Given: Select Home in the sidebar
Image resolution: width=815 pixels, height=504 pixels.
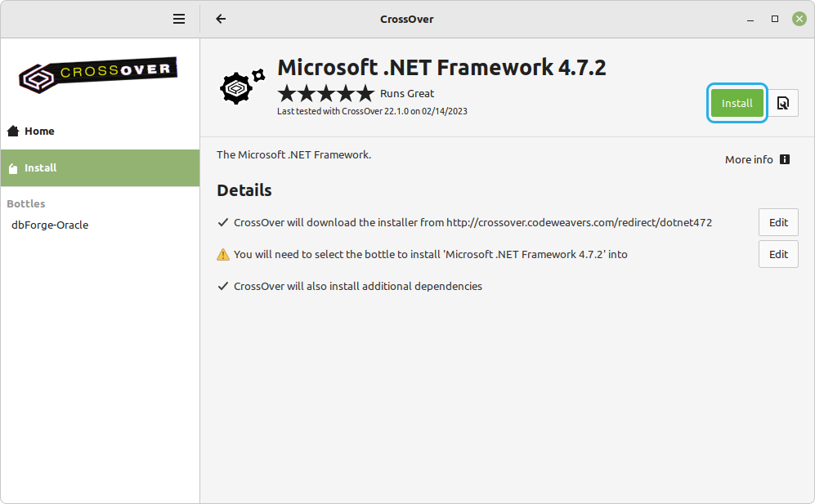Looking at the screenshot, I should point(100,131).
